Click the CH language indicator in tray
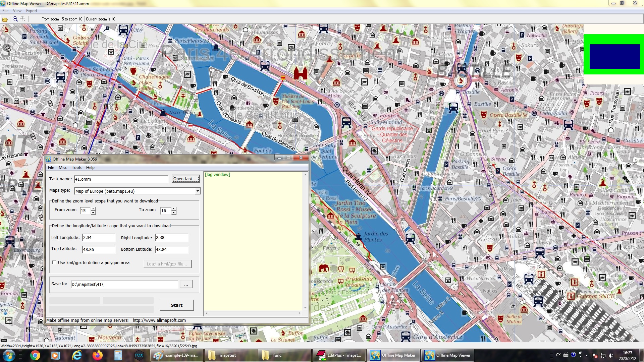Viewport: 644px width, 362px height. click(558, 355)
